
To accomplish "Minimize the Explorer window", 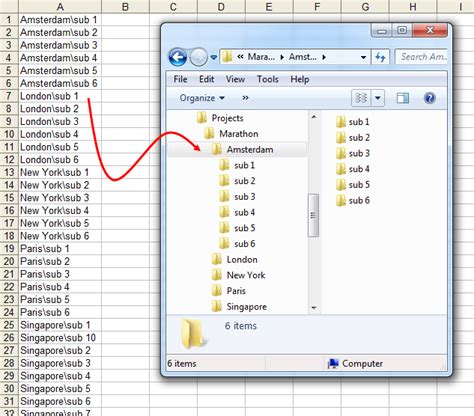I will click(382, 31).
